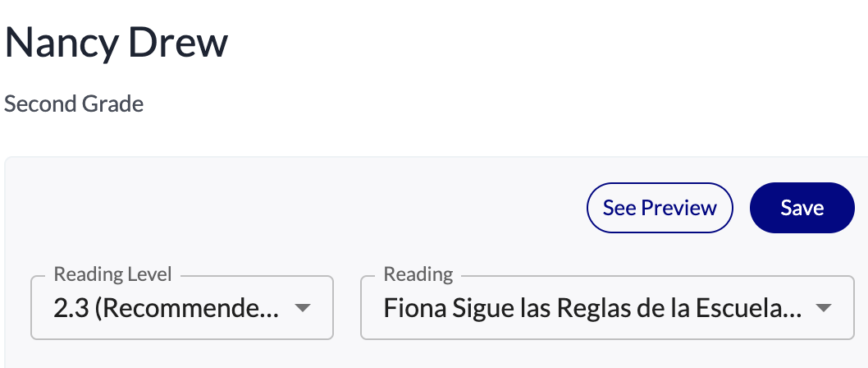The height and width of the screenshot is (368, 868).
Task: Click the caret icon beside Fiona Sigue
Action: tap(823, 308)
